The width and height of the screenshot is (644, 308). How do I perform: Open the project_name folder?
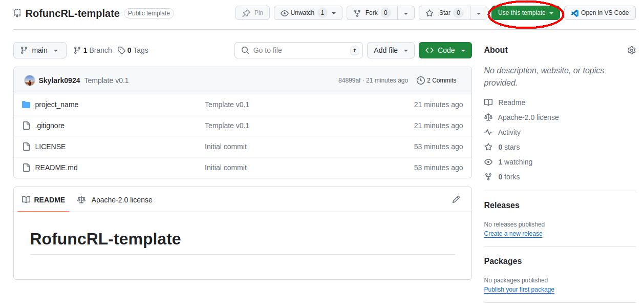point(57,105)
